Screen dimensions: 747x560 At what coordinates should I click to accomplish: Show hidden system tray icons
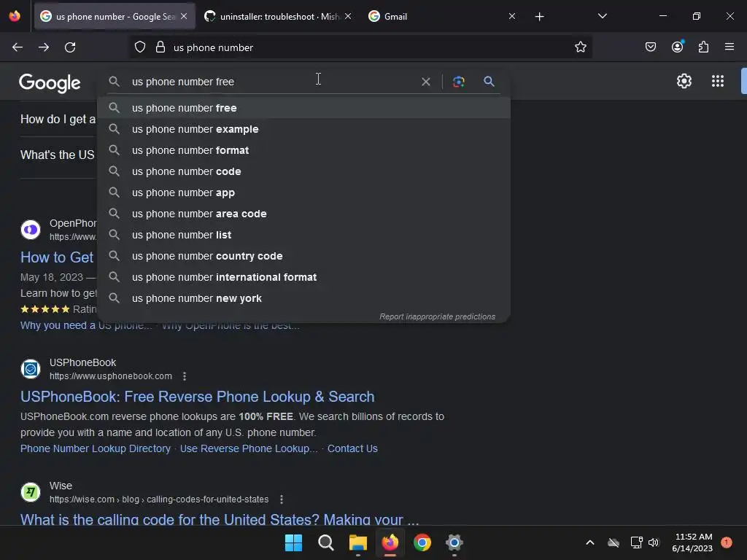click(x=589, y=542)
